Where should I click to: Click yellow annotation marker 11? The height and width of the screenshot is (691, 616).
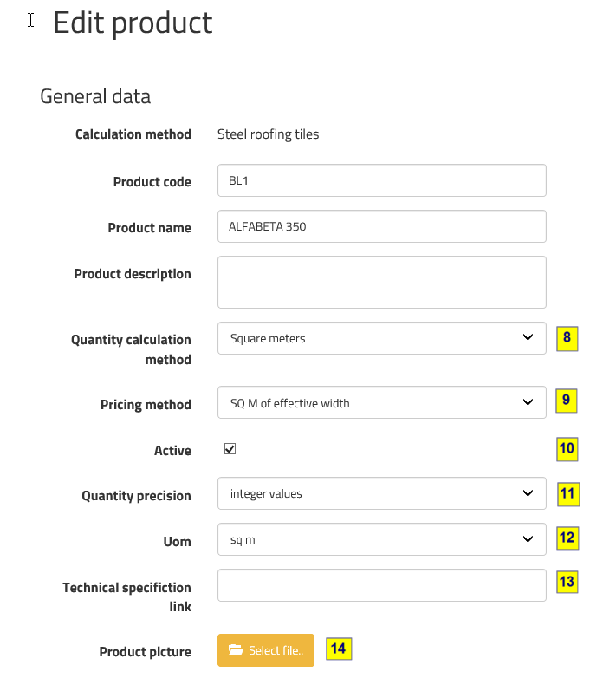click(x=567, y=494)
